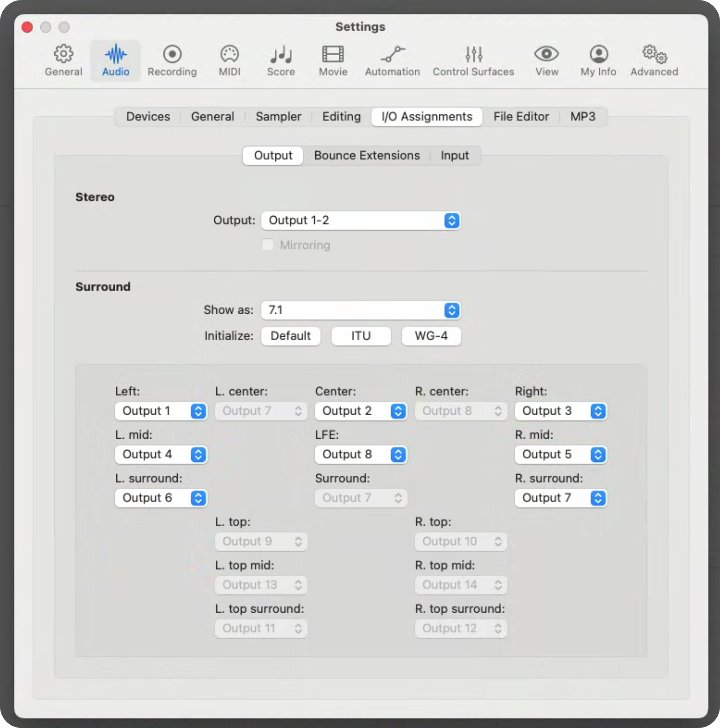Viewport: 720px width, 728px height.
Task: Switch to the File Editor tab
Action: tap(521, 117)
